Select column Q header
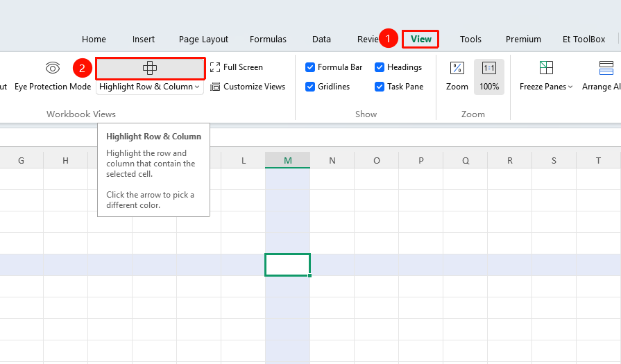This screenshot has height=364, width=621. 466,160
